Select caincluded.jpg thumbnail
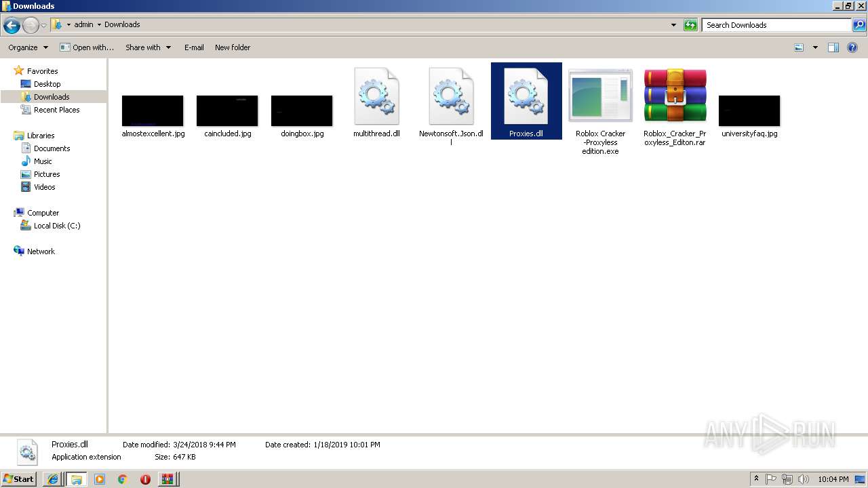 (227, 110)
